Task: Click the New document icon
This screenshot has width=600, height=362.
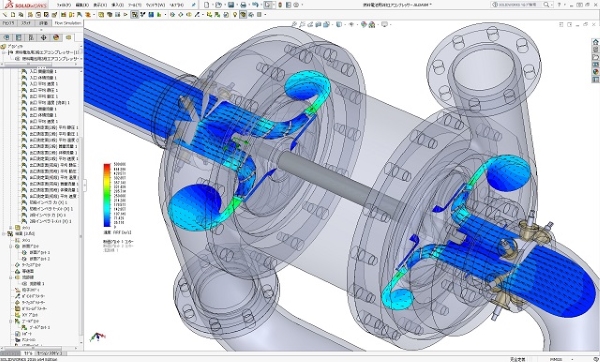Action: [207, 5]
